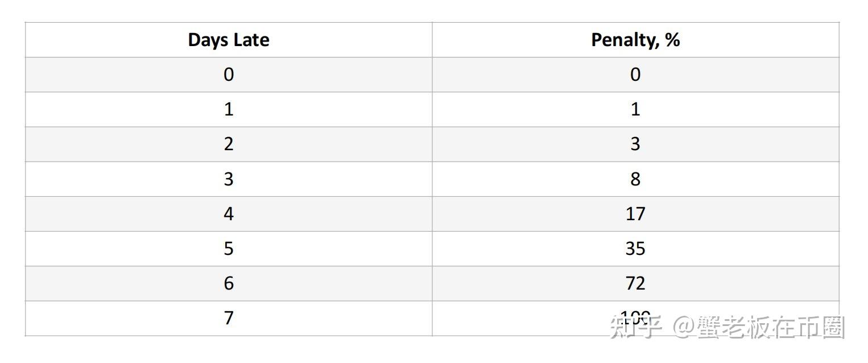Viewport: 868px width, 363px height.
Task: Click the Penalty cell showing 0
Action: click(635, 75)
